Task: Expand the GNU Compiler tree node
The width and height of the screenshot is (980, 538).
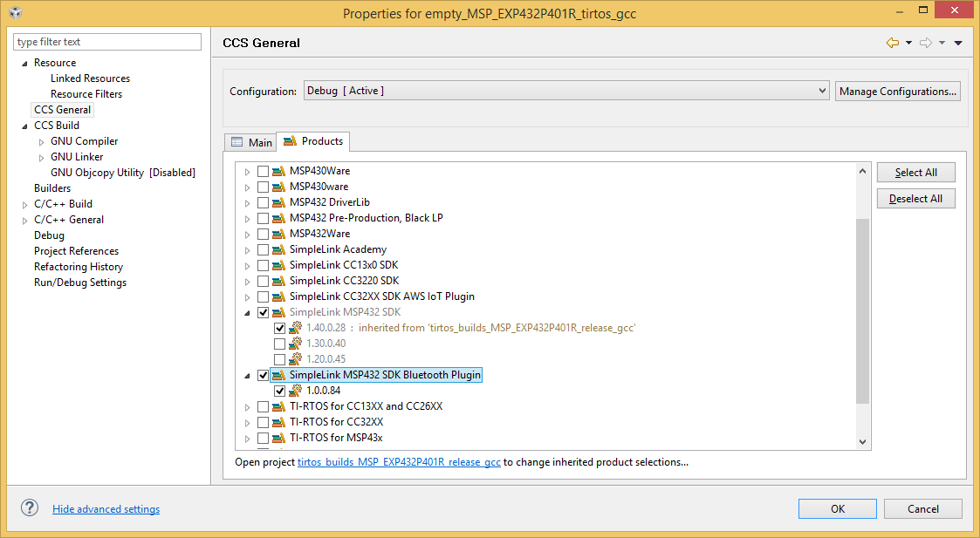Action: click(x=41, y=141)
